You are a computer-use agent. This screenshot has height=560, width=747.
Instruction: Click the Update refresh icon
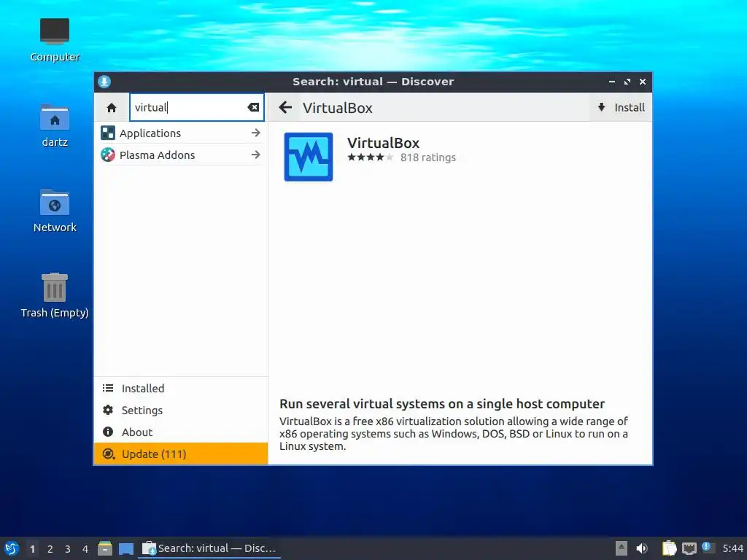coord(109,454)
